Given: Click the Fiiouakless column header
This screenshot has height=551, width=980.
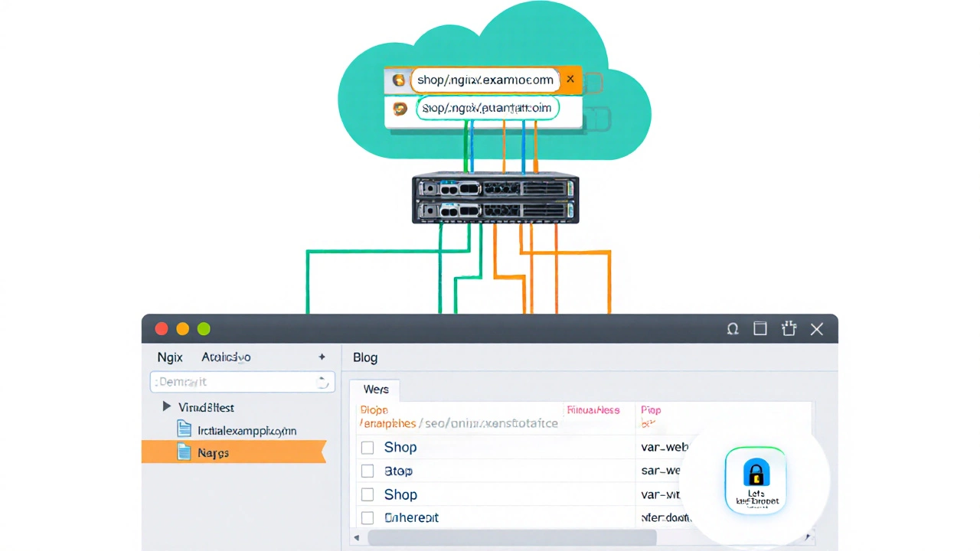Looking at the screenshot, I should 592,410.
